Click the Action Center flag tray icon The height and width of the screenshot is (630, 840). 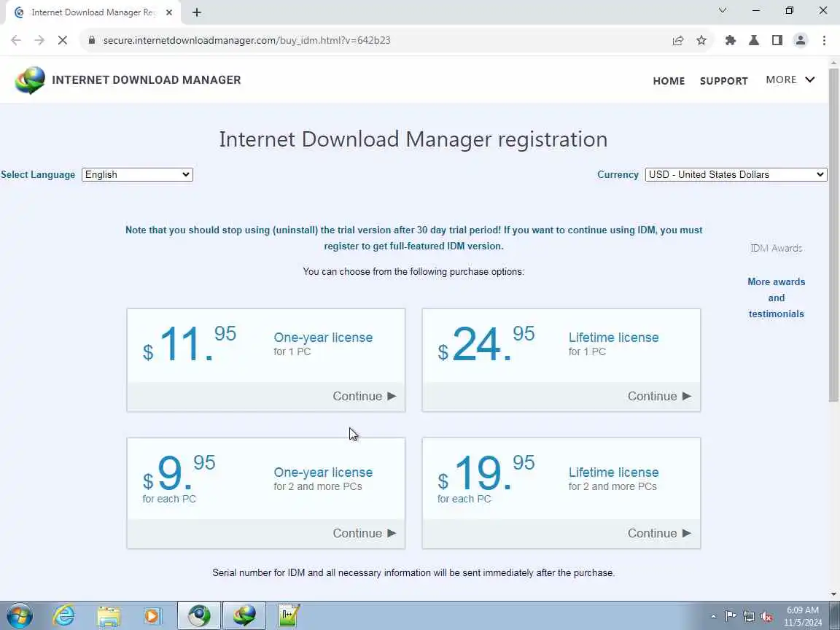point(730,617)
